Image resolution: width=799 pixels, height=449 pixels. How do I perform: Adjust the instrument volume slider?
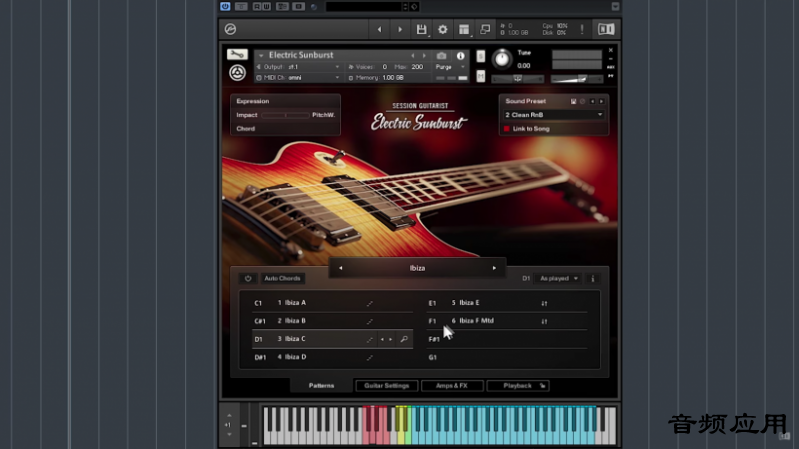coord(577,78)
